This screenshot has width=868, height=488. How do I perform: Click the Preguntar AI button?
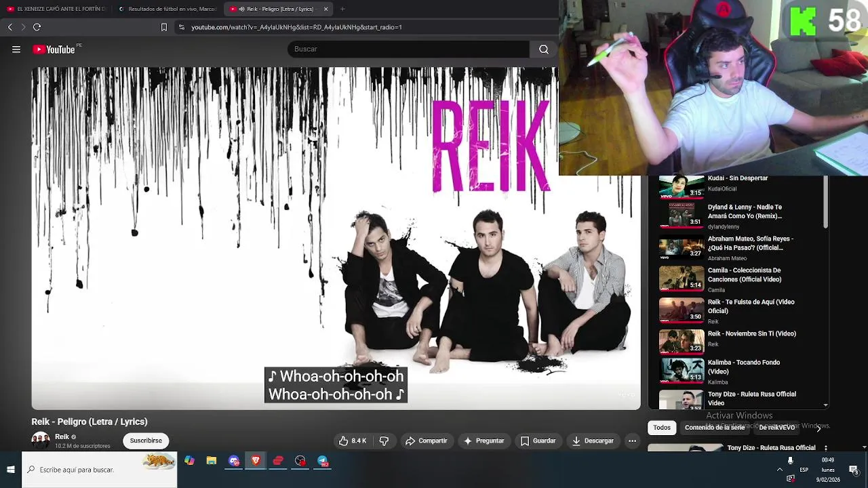tap(484, 441)
